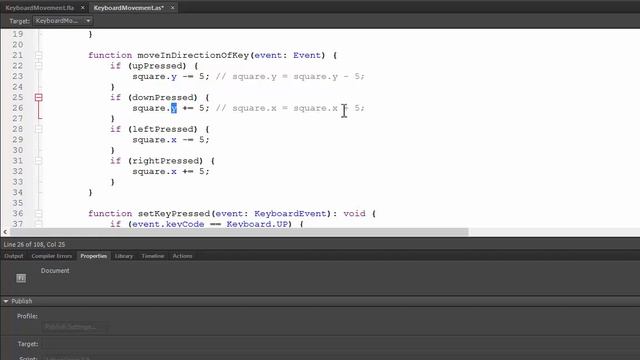Click the 'moveInDirectionOfKey' function name

(193, 55)
